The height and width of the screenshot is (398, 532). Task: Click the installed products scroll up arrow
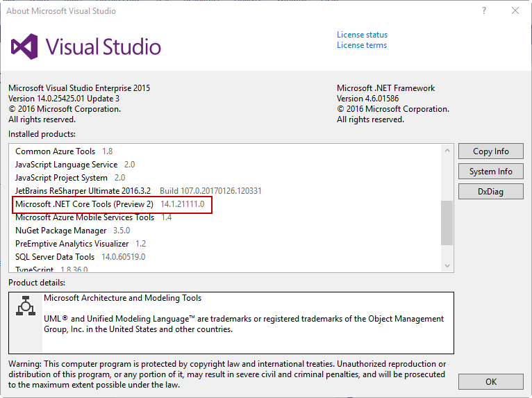447,150
